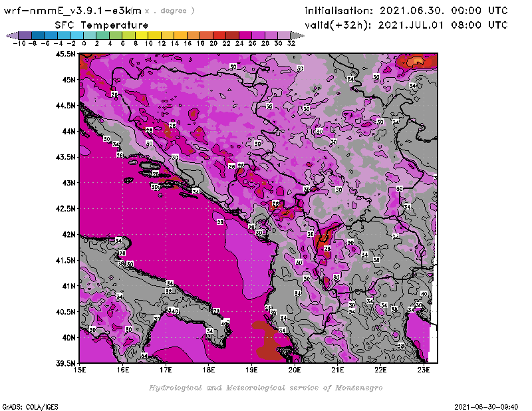
Task: Click the 45N latitude axis label
Action: pos(68,80)
